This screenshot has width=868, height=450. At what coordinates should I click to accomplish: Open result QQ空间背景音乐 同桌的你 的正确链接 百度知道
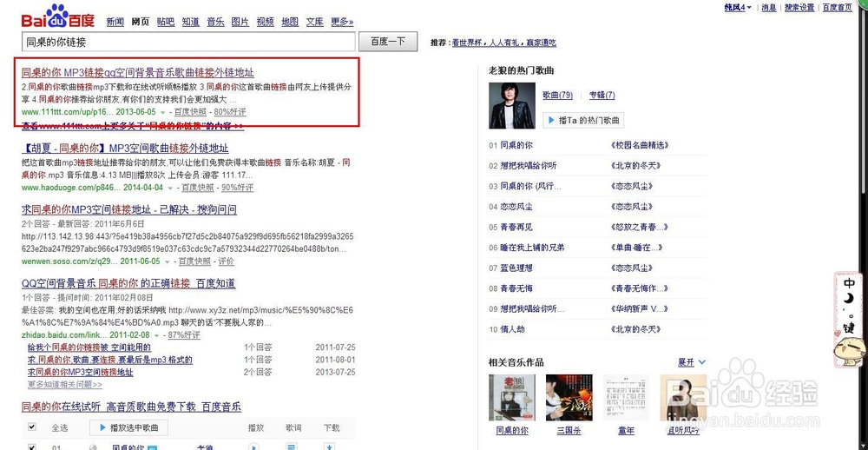pyautogui.click(x=128, y=284)
